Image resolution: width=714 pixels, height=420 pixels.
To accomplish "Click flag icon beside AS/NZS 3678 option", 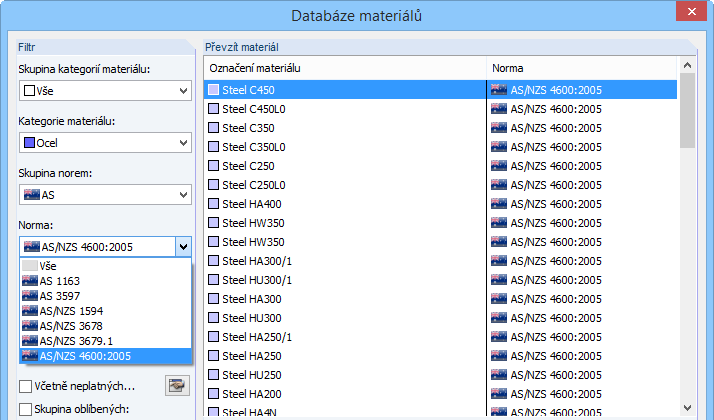I will tap(30, 326).
